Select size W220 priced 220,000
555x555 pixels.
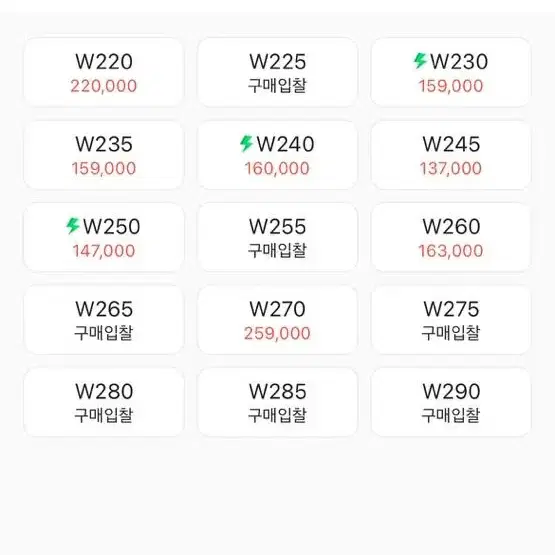pyautogui.click(x=104, y=72)
